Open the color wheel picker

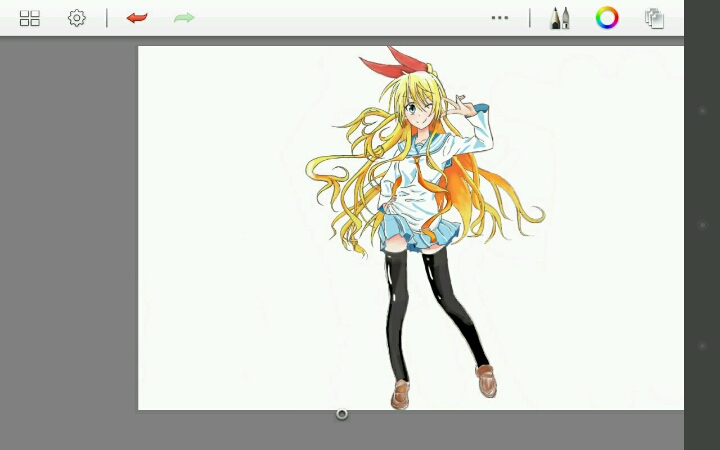[x=607, y=18]
